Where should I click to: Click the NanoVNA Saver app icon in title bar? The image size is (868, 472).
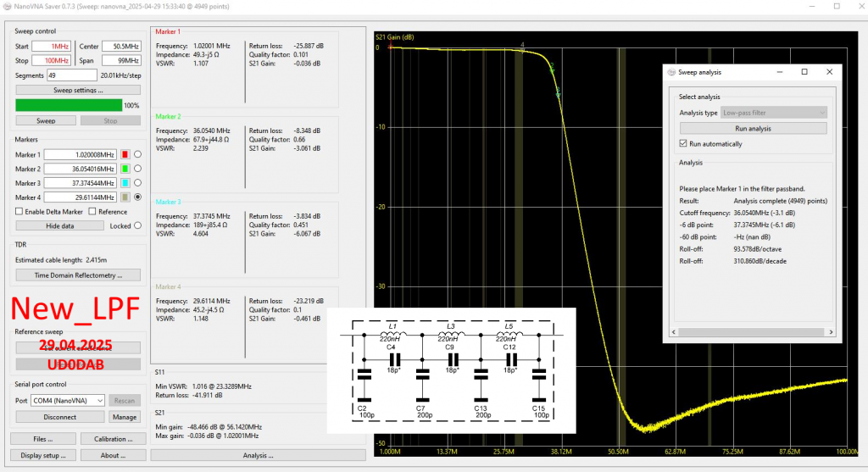[x=7, y=6]
